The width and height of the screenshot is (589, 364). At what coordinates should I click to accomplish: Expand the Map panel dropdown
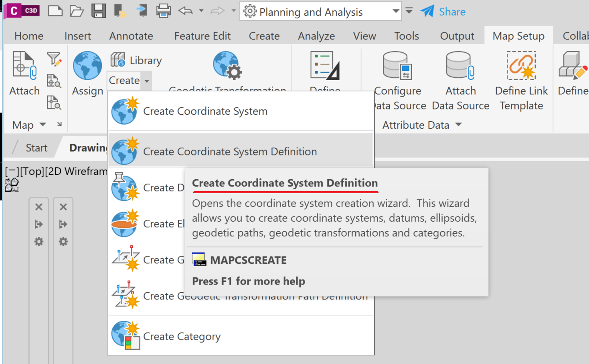[x=43, y=125]
